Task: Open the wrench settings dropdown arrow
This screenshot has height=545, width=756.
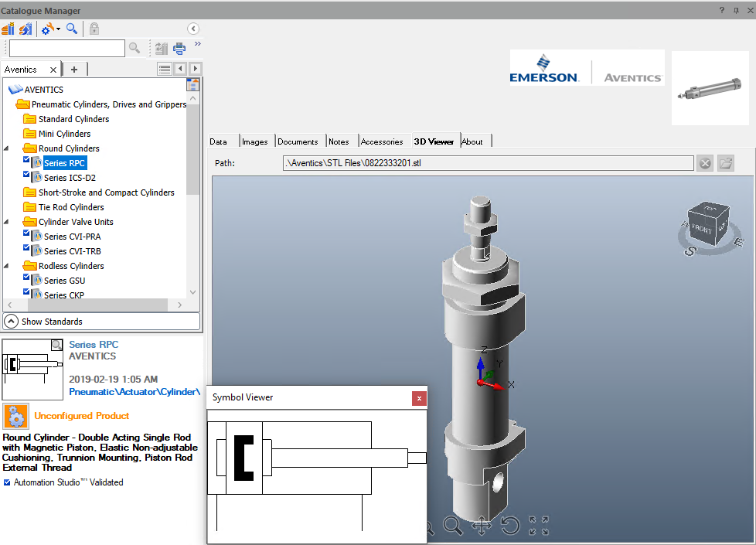Action: 59,29
